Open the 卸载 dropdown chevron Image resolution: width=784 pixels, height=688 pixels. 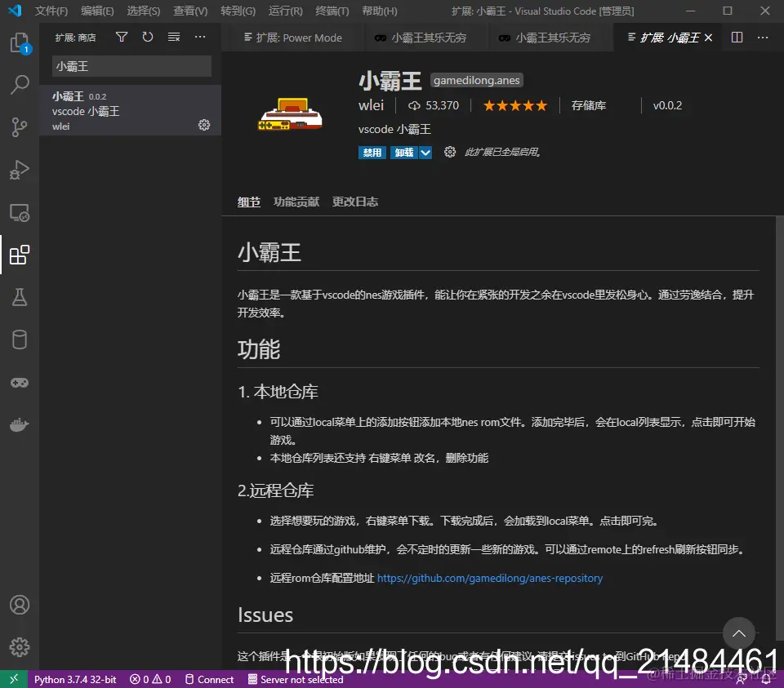[x=424, y=152]
